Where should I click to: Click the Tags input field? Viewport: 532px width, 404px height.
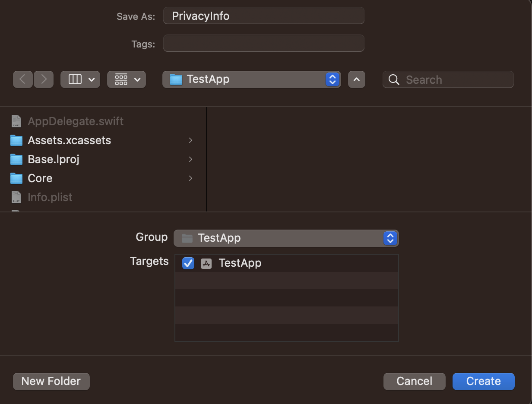[x=264, y=43]
